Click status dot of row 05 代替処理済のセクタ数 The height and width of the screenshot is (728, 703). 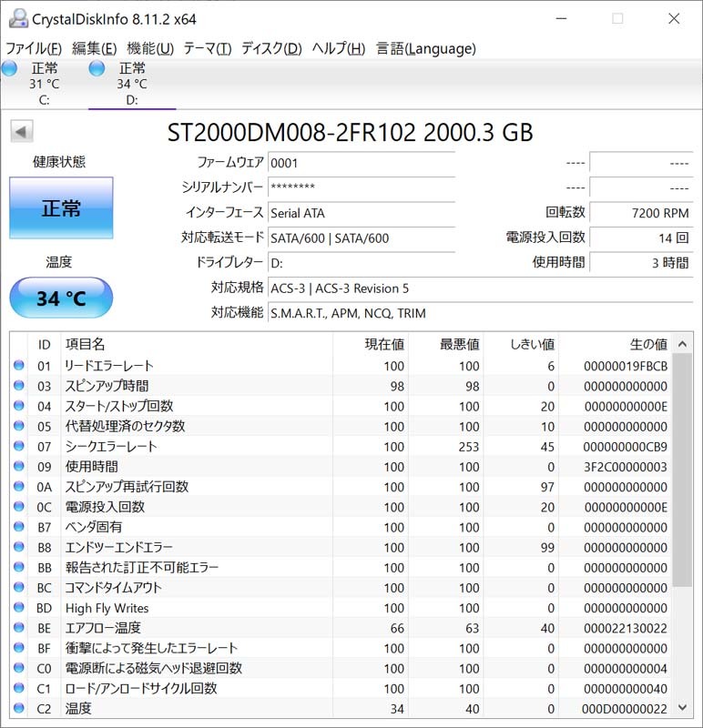19,426
